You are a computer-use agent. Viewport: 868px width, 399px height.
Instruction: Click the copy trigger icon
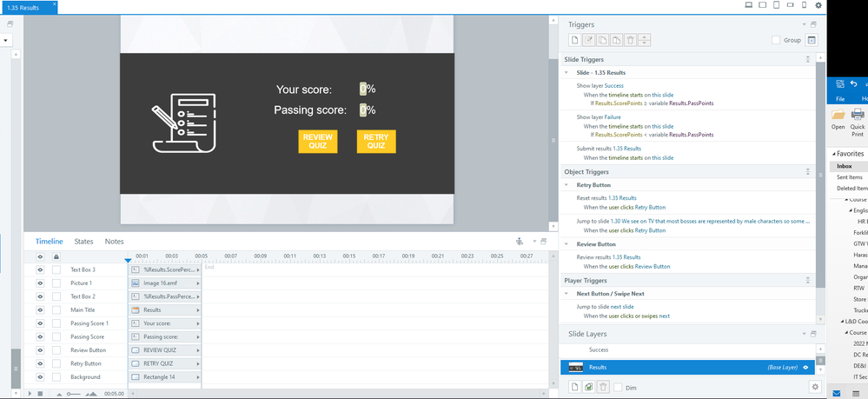[602, 40]
